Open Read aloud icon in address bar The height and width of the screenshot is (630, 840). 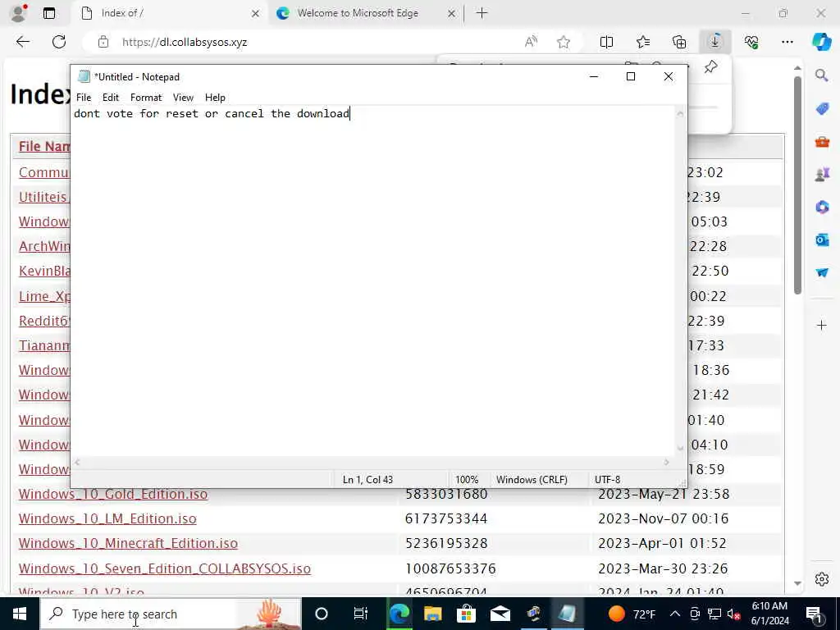click(x=531, y=42)
